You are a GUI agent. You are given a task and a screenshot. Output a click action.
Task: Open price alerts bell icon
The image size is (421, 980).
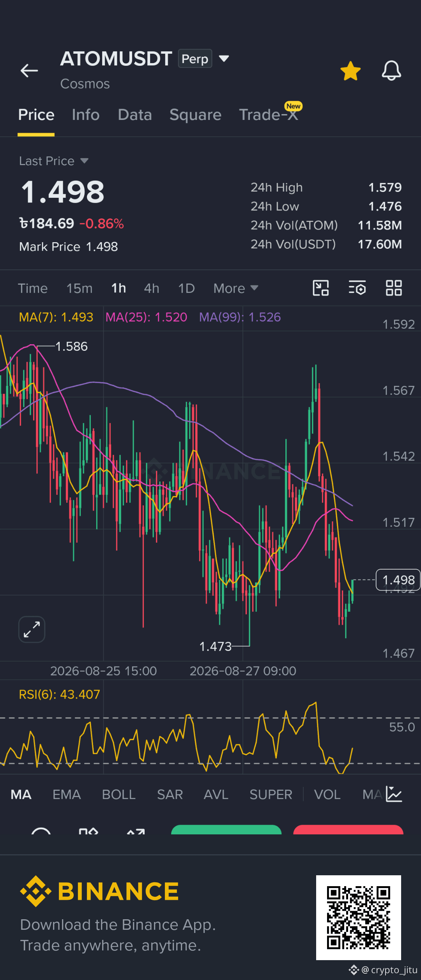[x=391, y=71]
